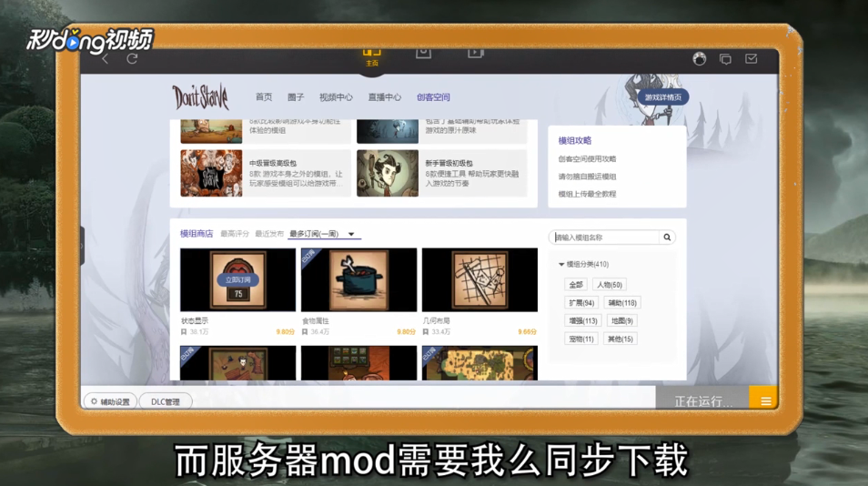Click the bookmark icon beside 33.4万
Image resolution: width=868 pixels, height=486 pixels.
click(425, 332)
